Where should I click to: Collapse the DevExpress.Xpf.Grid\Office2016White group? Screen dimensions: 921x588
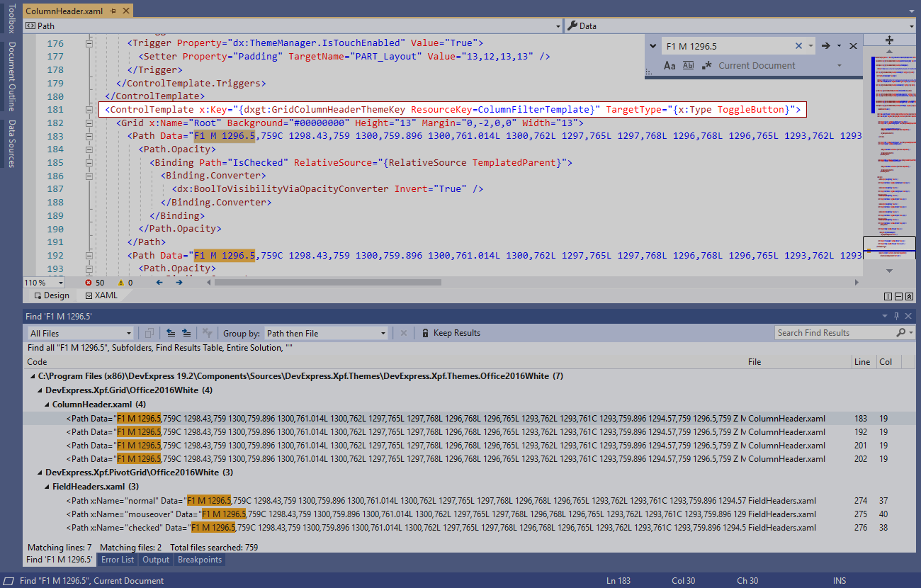tap(39, 390)
